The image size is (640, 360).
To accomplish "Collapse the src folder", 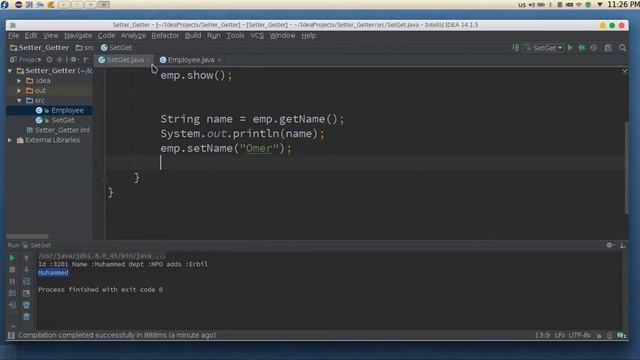I will (x=19, y=100).
